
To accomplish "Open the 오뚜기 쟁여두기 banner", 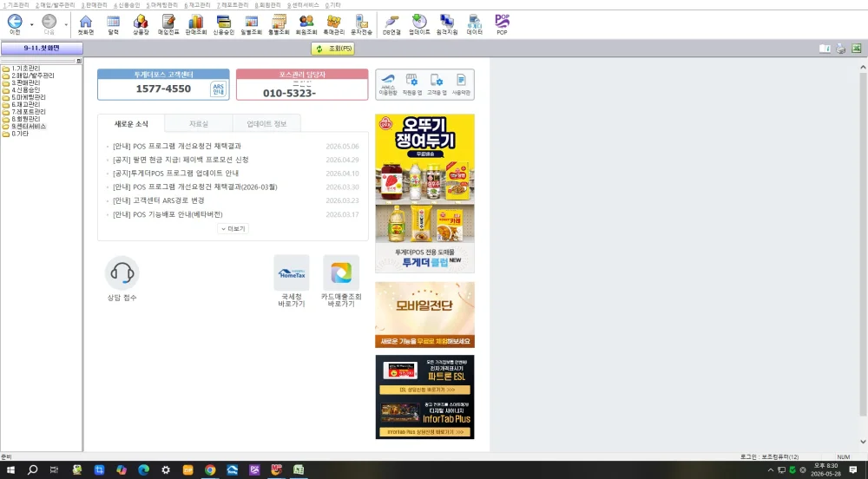I will point(424,193).
